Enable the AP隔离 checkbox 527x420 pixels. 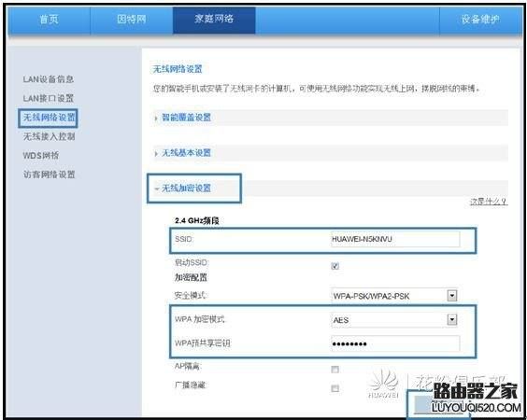click(x=335, y=370)
